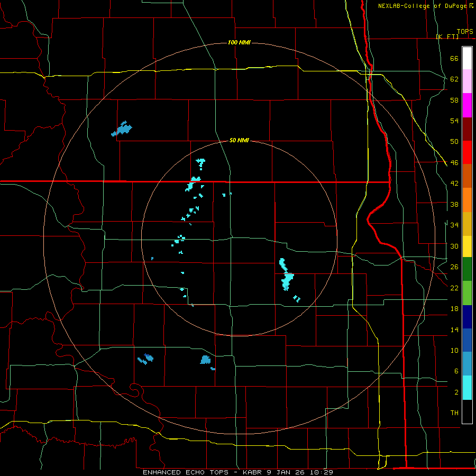The height and width of the screenshot is (476, 476).
Task: Click the light-blue echo northwest near the 100 NMI ring
Action: tap(122, 129)
